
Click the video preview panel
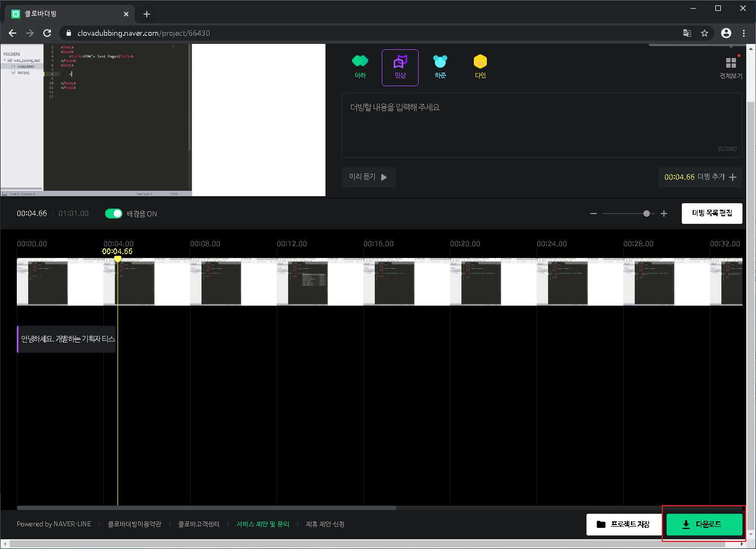point(162,120)
